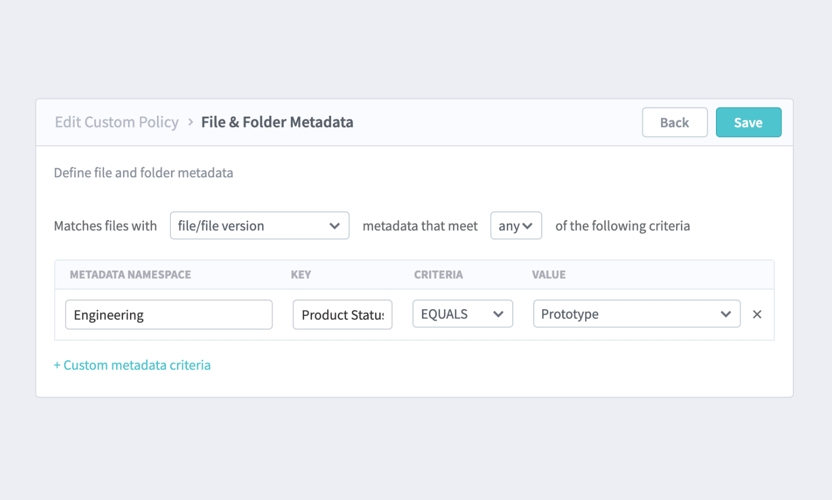Open the EQUALS criteria dropdown
This screenshot has height=500, width=832.
tap(462, 314)
